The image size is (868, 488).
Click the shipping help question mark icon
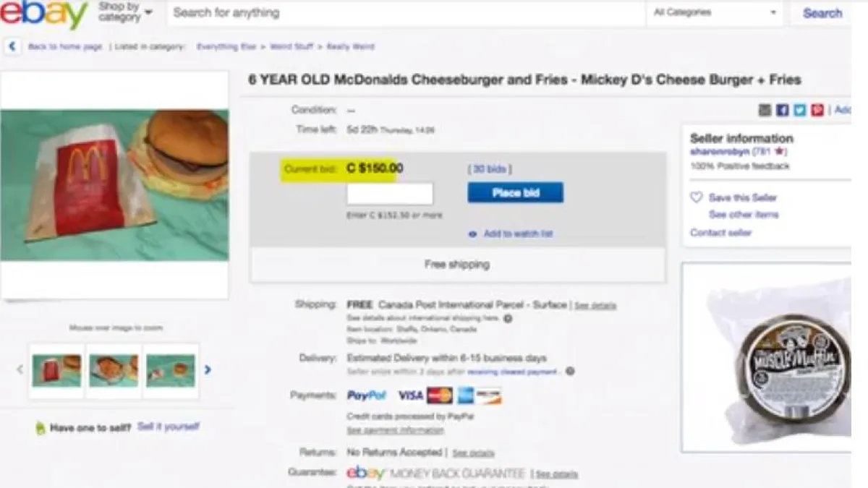click(508, 318)
